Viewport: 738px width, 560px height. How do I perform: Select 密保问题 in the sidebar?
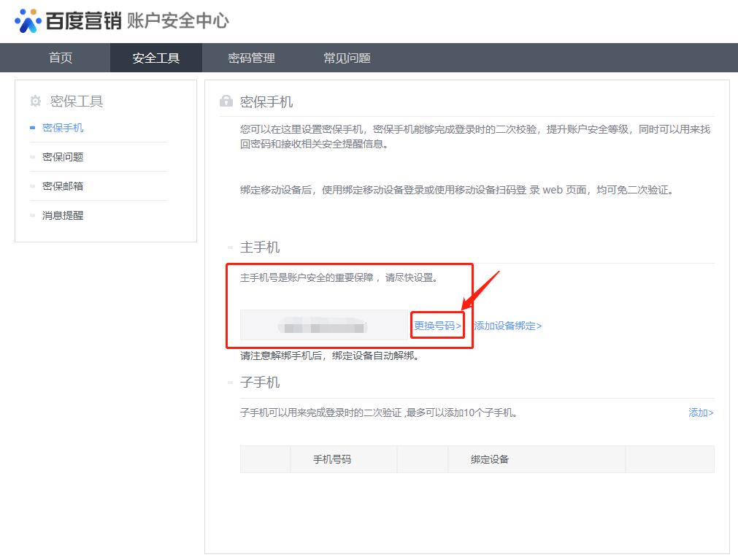[x=62, y=157]
